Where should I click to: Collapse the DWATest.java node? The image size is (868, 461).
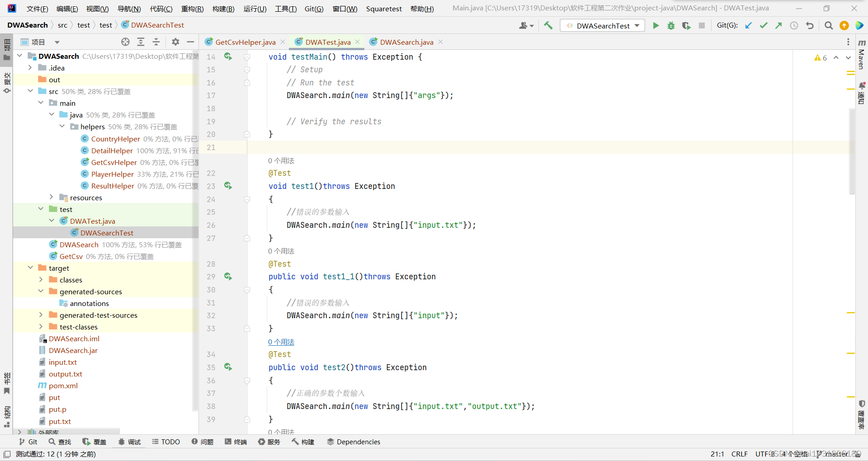52,221
